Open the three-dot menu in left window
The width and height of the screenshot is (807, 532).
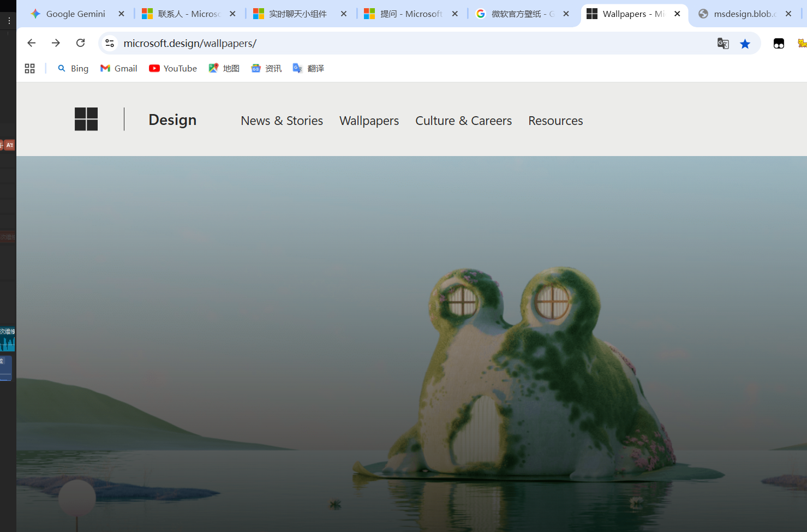[9, 21]
